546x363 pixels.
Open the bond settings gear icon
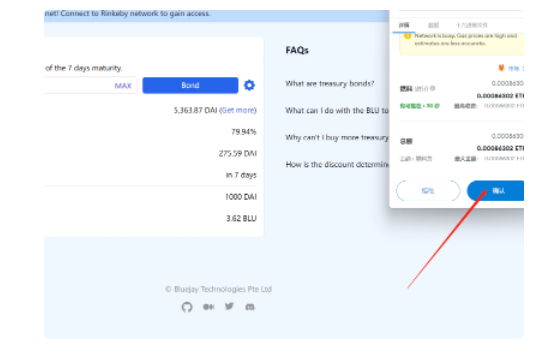(249, 85)
